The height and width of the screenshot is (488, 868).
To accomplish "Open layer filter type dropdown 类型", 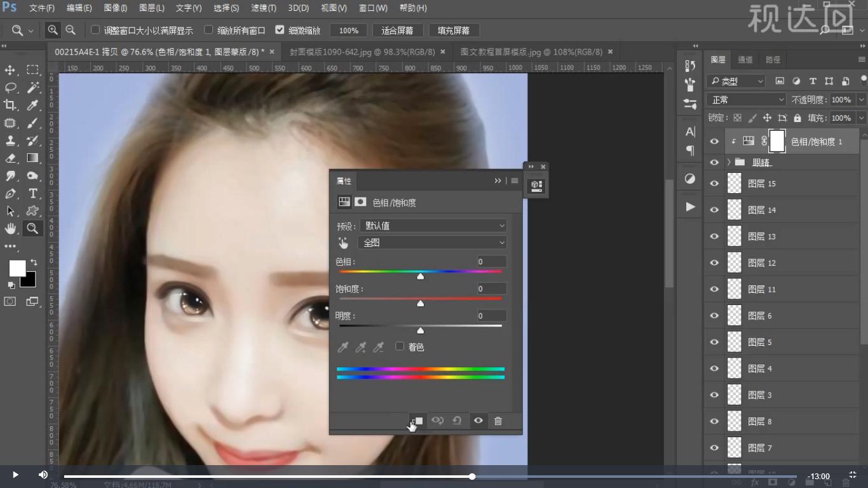I will (736, 81).
